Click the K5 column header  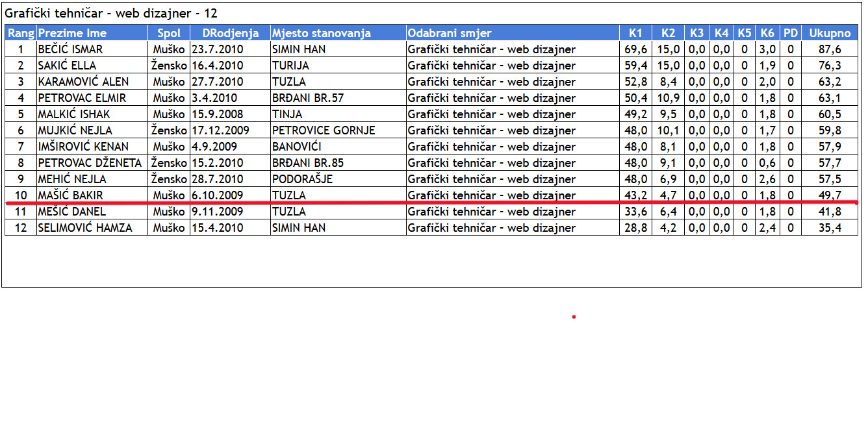(x=745, y=33)
